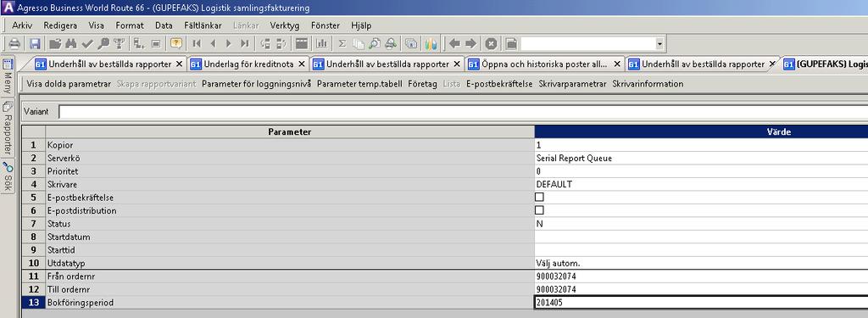Click the Från ordernr value 900032074
Viewport: 868px width, 318px height.
click(701, 276)
